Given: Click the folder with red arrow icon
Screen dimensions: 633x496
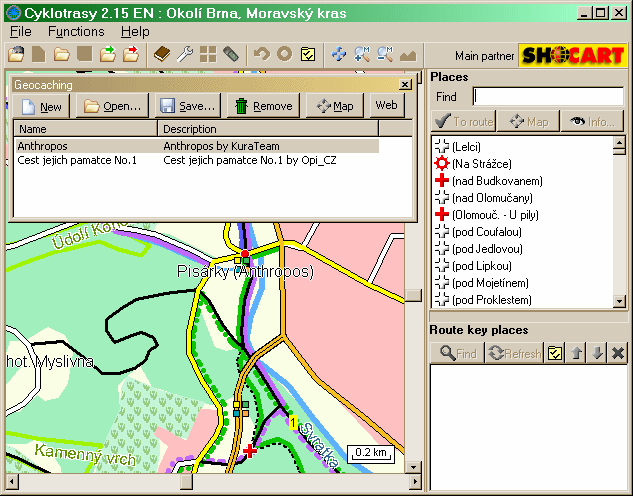Looking at the screenshot, I should [x=130, y=54].
